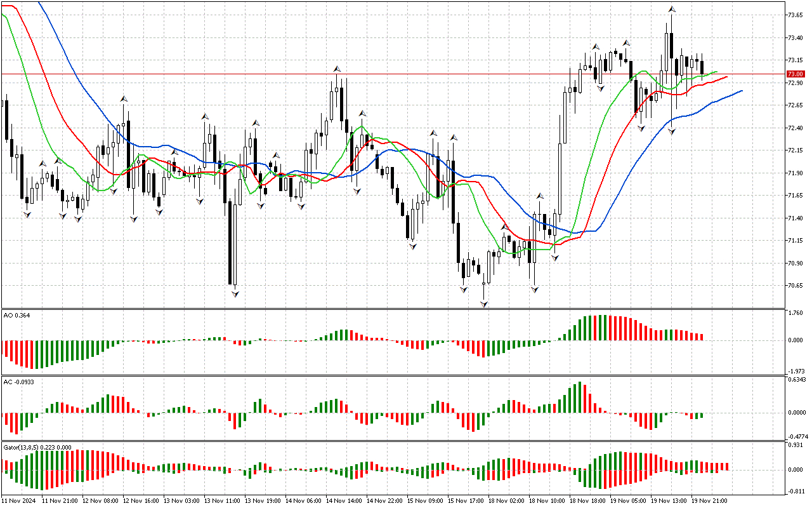Click the Gator(13,8,5) indicator label
Viewport: 812px width, 508px height.
click(x=37, y=448)
